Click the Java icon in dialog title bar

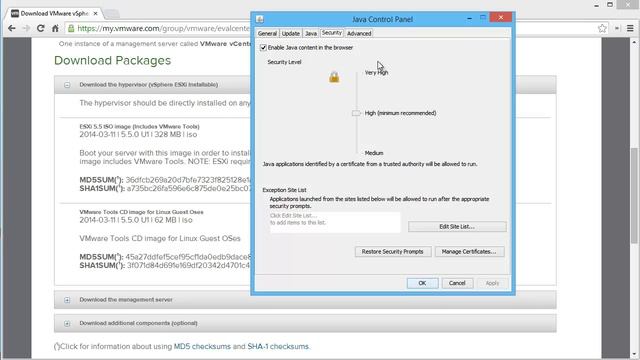260,19
